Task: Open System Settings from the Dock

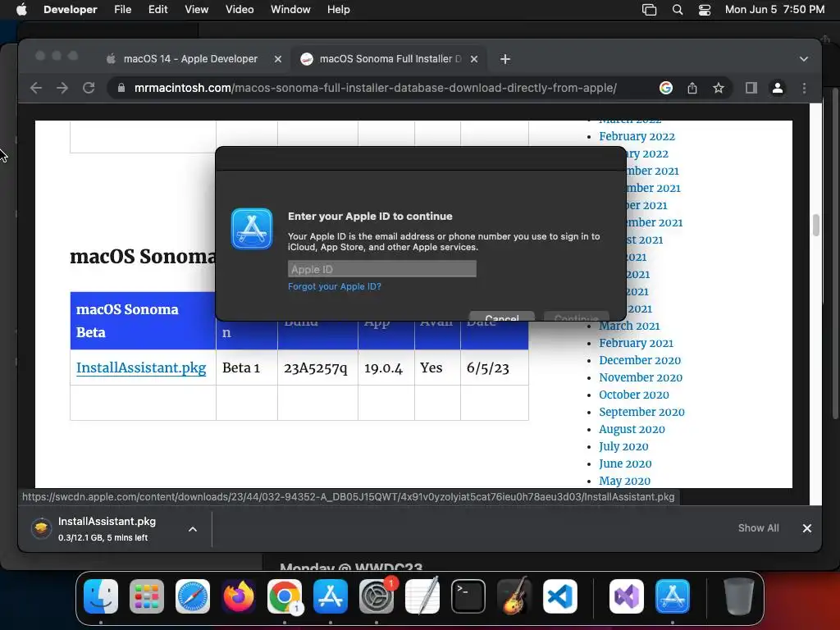Action: coord(376,596)
